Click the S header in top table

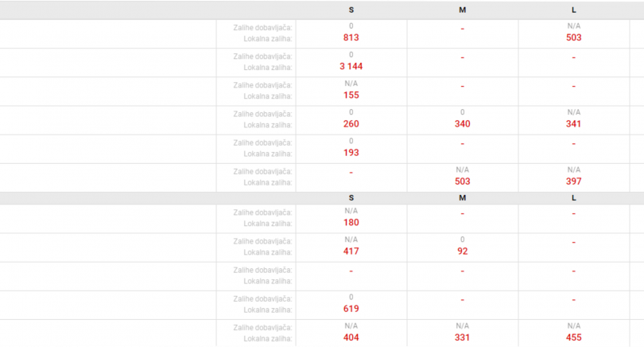[351, 10]
